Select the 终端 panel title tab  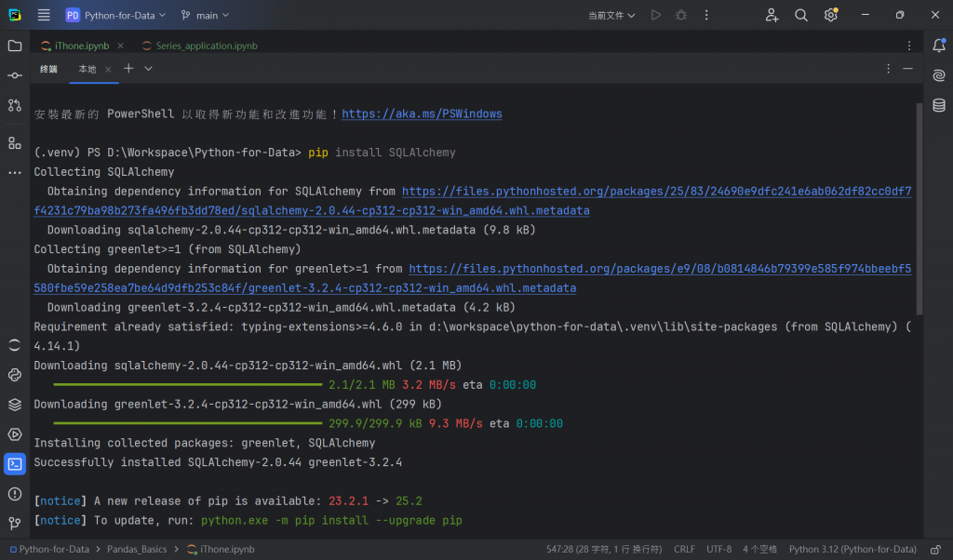(48, 69)
